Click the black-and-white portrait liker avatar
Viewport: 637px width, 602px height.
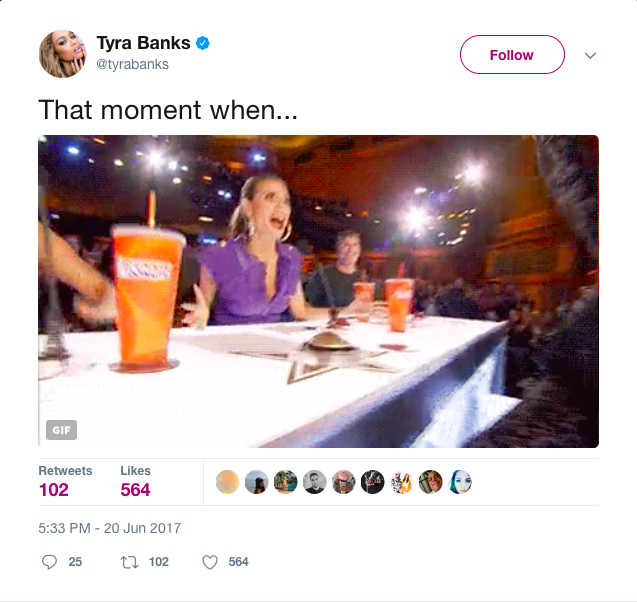pos(315,482)
